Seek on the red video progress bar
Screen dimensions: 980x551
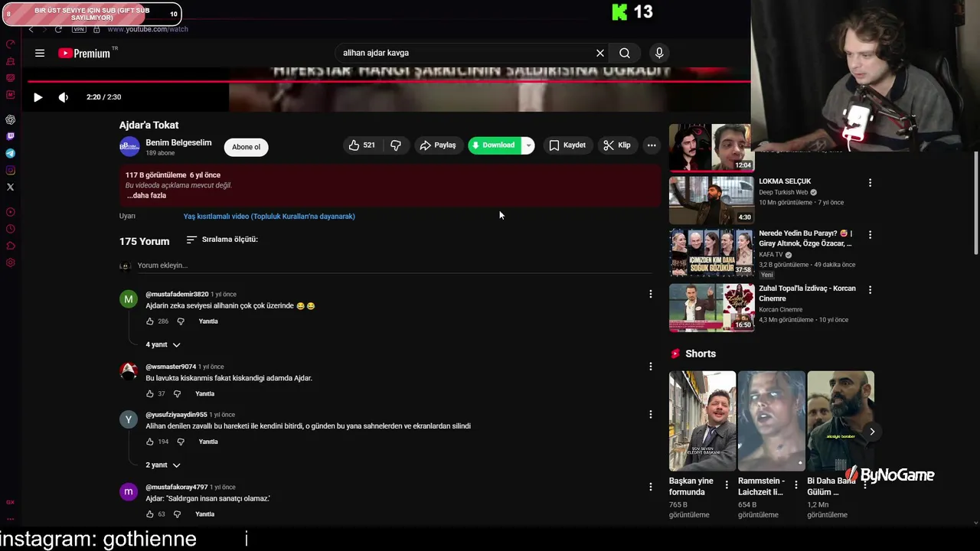389,81
